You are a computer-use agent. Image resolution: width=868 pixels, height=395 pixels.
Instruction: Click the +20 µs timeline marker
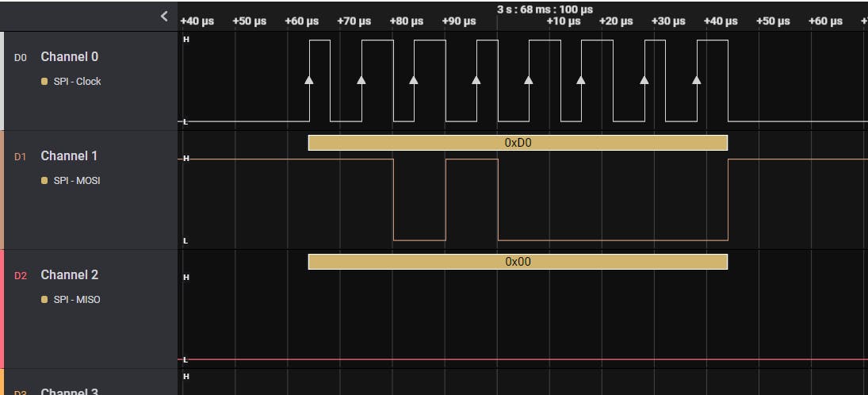point(615,21)
